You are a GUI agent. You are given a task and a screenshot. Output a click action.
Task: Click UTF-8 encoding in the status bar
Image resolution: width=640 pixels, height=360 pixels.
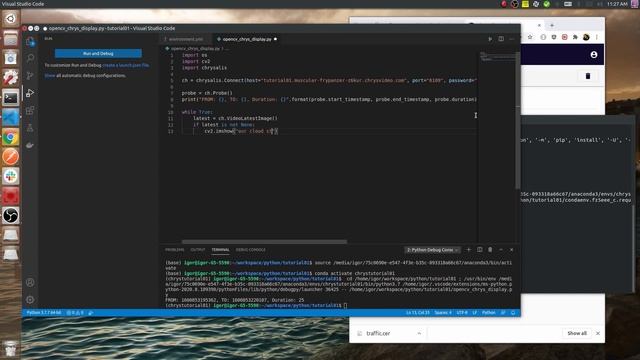[x=462, y=313]
